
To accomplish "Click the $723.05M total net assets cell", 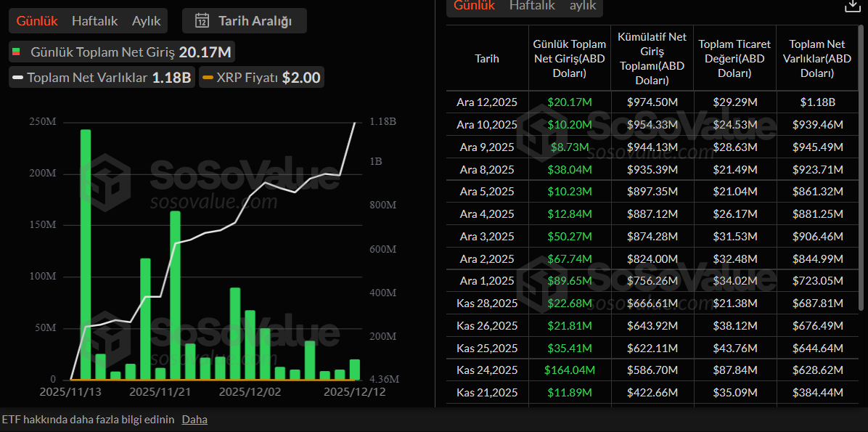I will click(816, 281).
